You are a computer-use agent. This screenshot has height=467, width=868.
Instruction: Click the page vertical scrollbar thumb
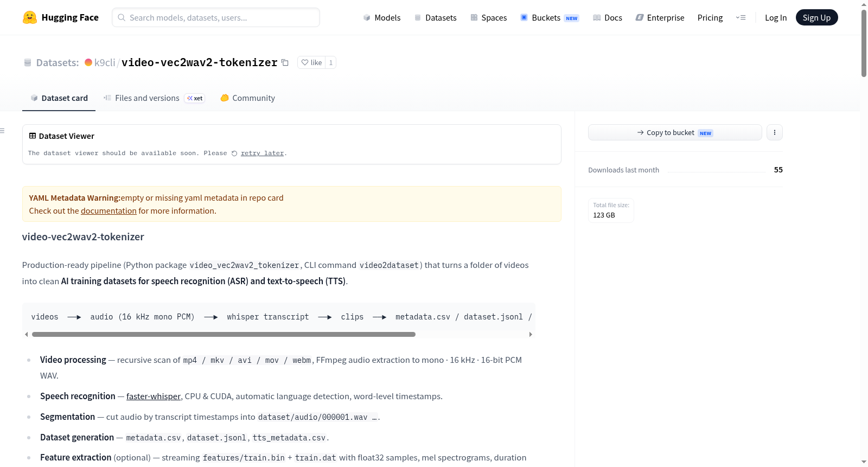864,43
